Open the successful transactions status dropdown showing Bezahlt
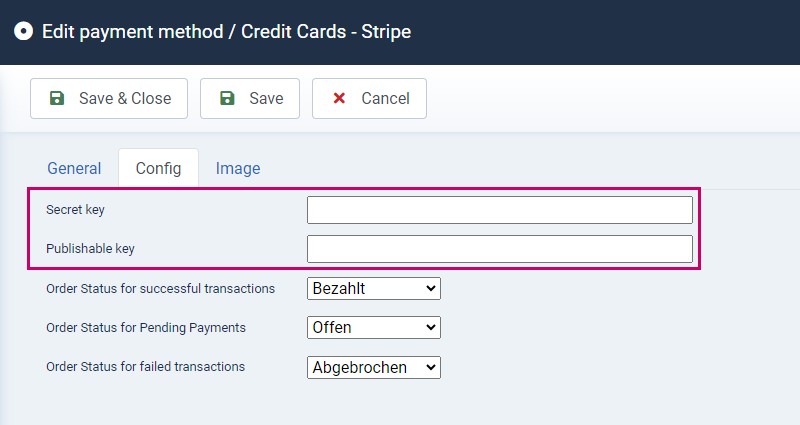Image resolution: width=800 pixels, height=425 pixels. (374, 288)
